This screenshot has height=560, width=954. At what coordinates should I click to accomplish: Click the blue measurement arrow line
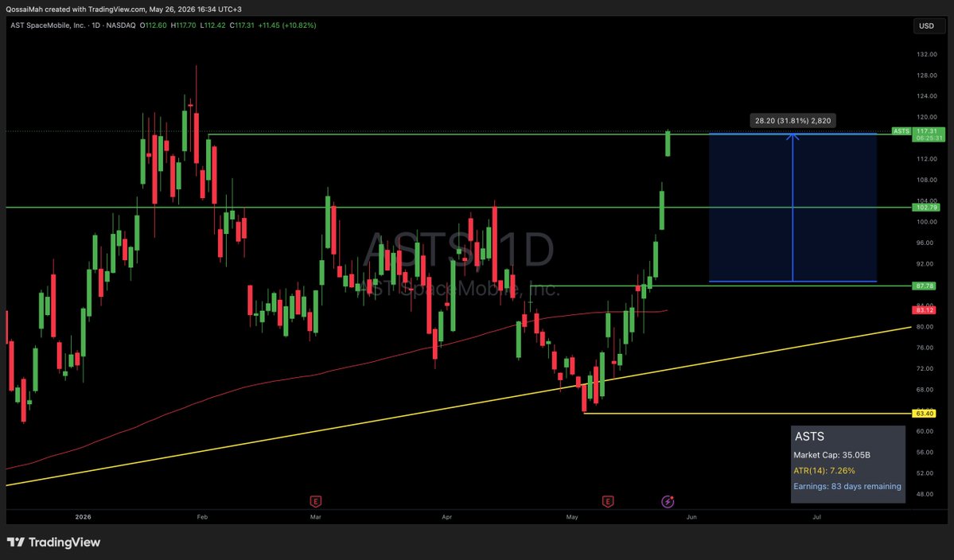[792, 207]
